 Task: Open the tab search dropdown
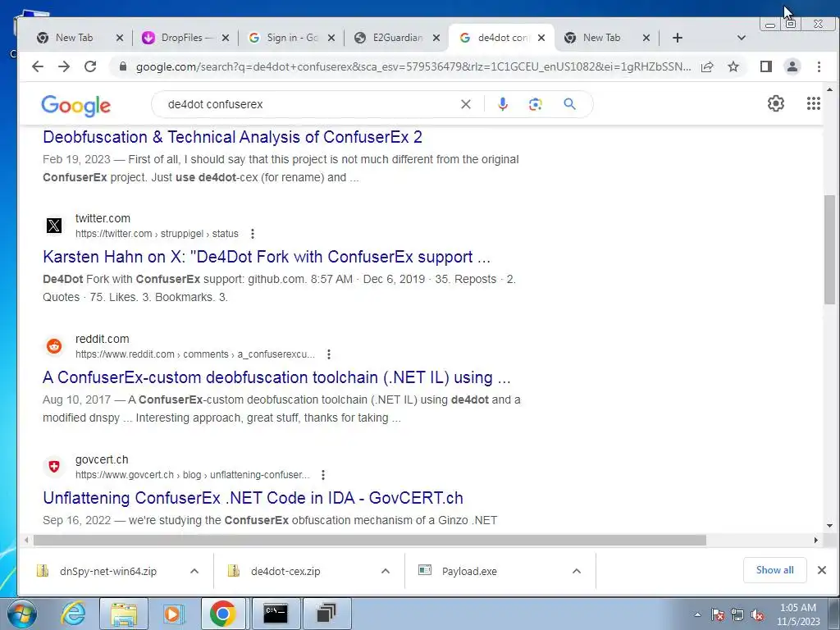742,38
